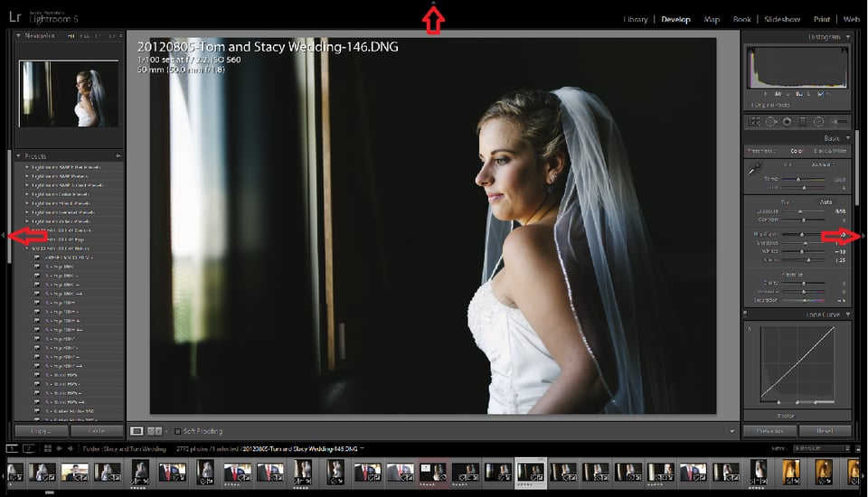Click the Paste button
This screenshot has height=497, width=868.
pos(97,431)
